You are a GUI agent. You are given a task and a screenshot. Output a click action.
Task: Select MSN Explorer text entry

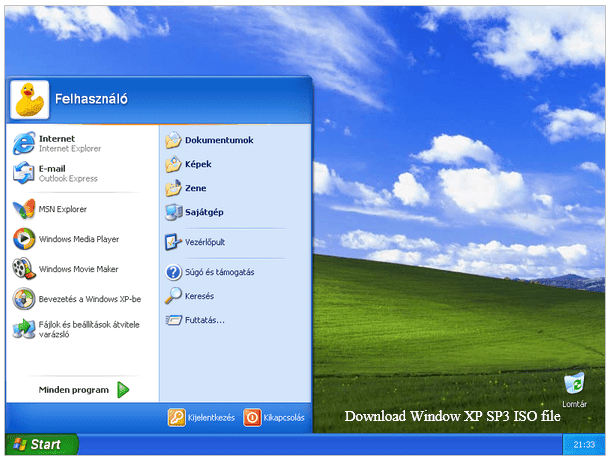(x=63, y=209)
